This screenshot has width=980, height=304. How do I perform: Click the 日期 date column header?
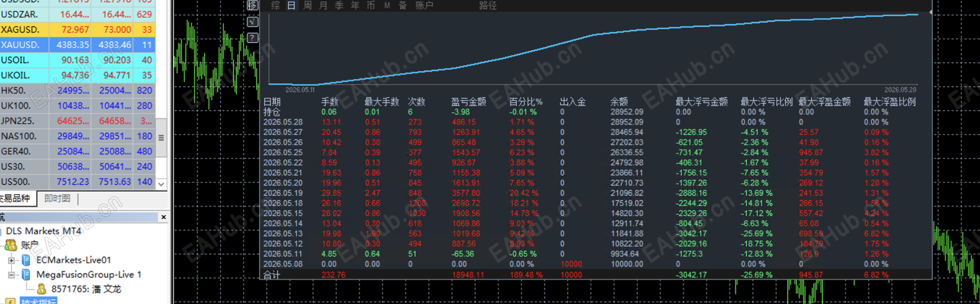pos(272,102)
